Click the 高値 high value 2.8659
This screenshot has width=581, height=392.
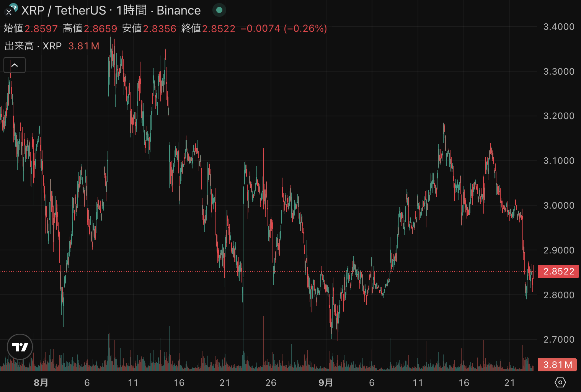[100, 29]
